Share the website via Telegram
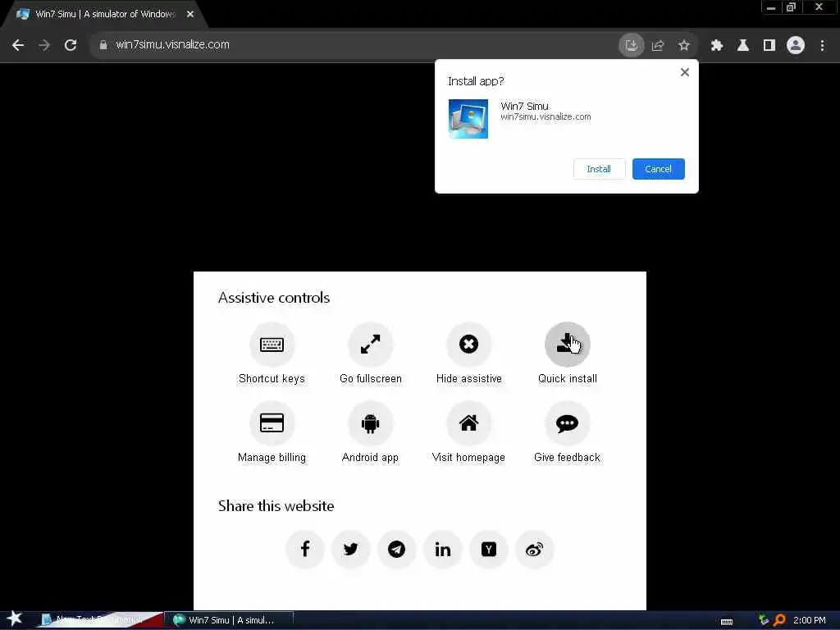This screenshot has height=630, width=840. (396, 549)
